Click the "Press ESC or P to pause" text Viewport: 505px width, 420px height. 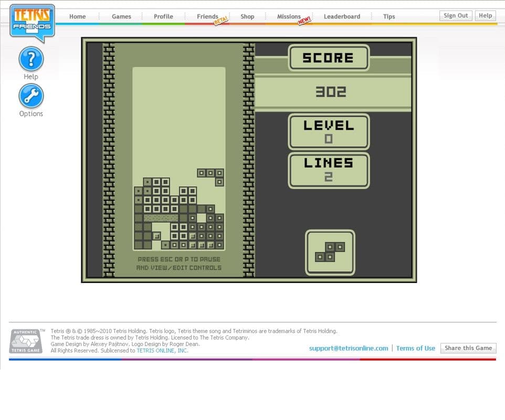click(x=179, y=259)
